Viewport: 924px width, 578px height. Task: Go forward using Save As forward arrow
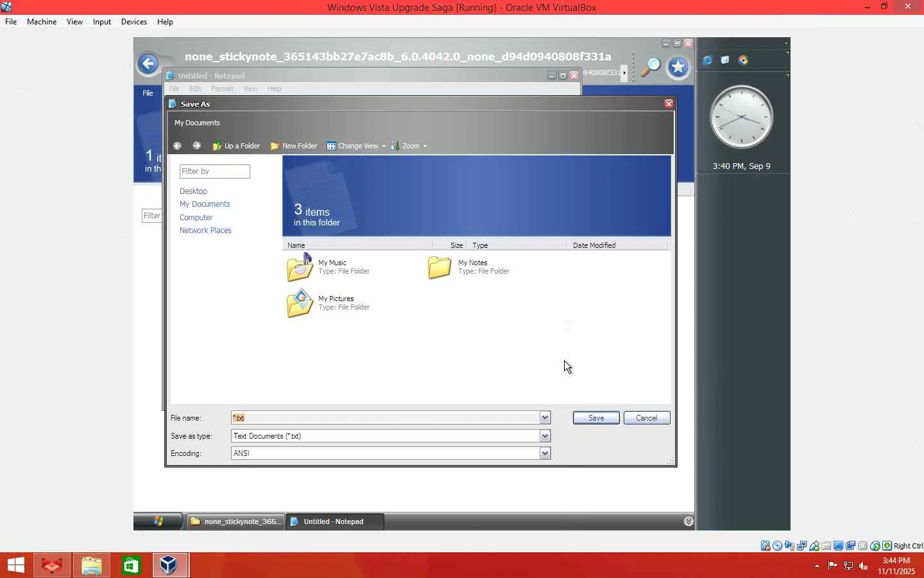coord(197,146)
